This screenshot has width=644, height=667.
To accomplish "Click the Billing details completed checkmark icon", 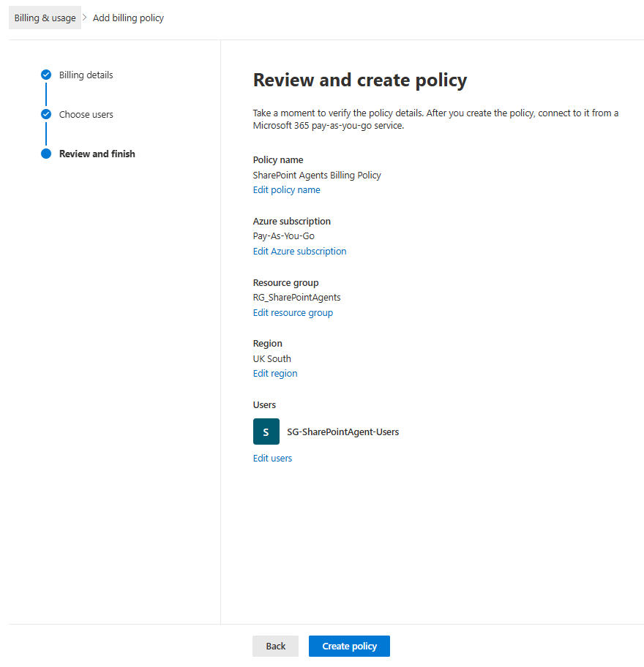I will (46, 75).
